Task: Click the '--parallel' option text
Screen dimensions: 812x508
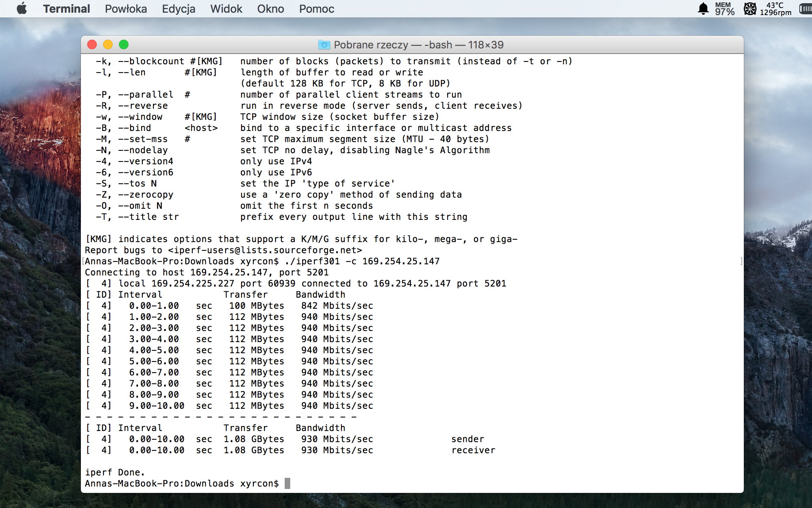Action: 146,94
